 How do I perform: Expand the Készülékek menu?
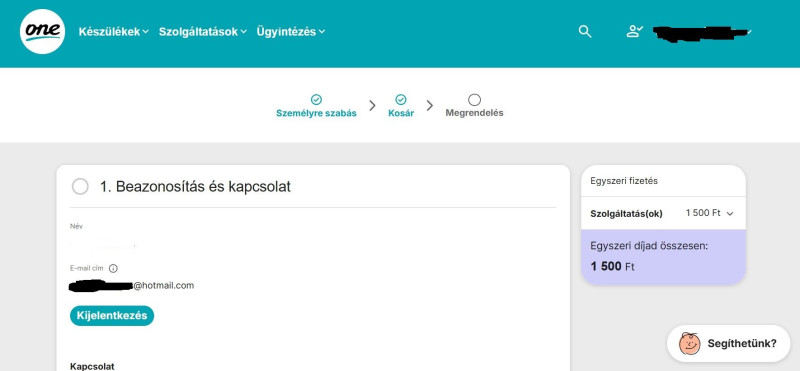pyautogui.click(x=114, y=32)
